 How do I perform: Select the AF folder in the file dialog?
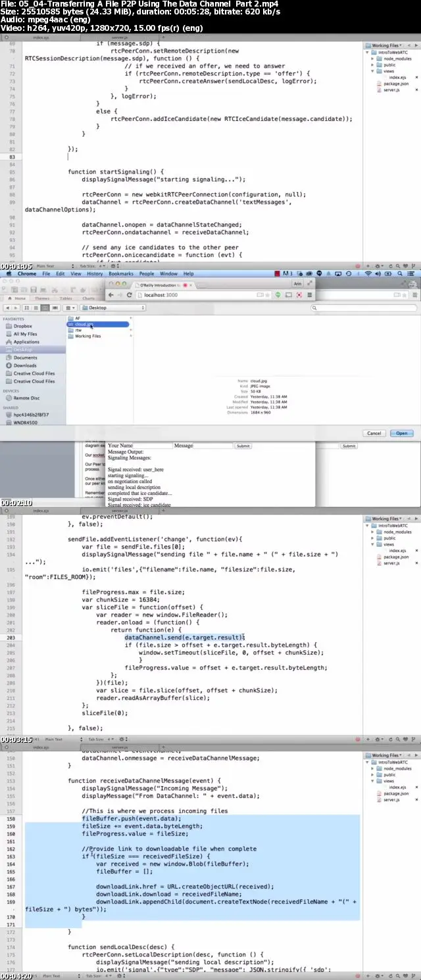(78, 318)
